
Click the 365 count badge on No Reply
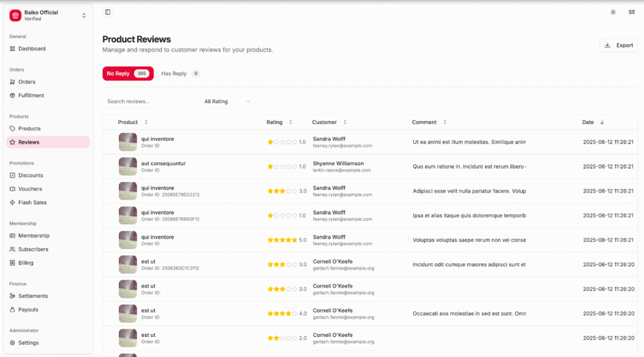coord(142,74)
